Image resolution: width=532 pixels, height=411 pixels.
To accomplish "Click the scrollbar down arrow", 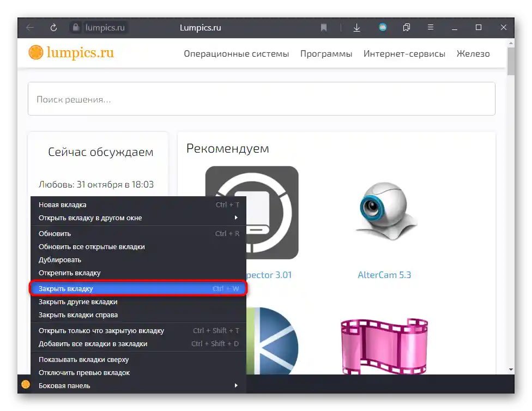I will tap(511, 370).
